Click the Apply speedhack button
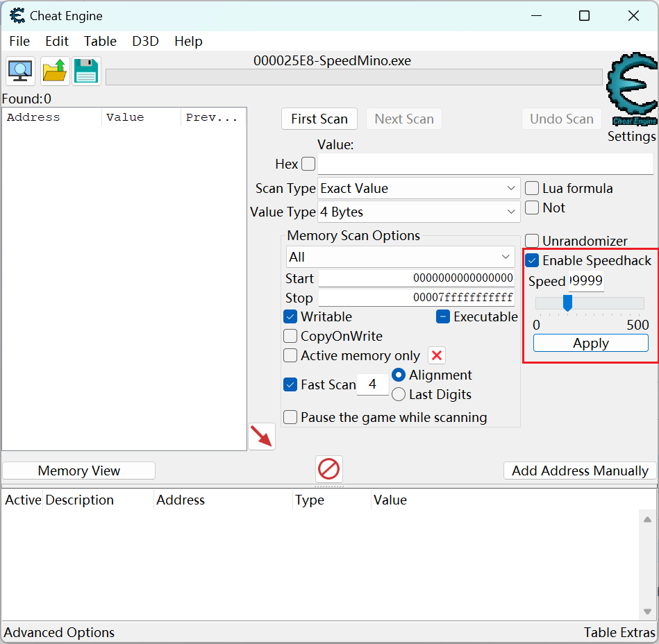This screenshot has width=659, height=644. pos(590,344)
